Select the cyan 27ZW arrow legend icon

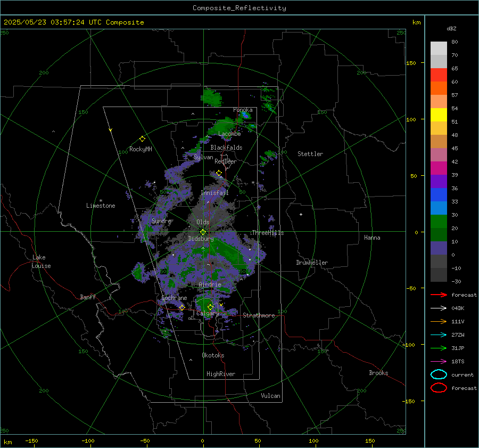[439, 335]
